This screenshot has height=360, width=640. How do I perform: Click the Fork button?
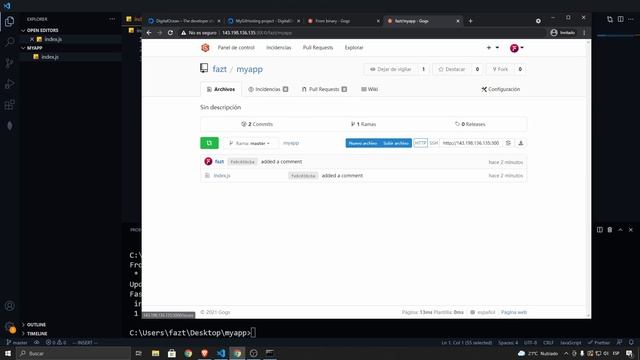pyautogui.click(x=500, y=69)
